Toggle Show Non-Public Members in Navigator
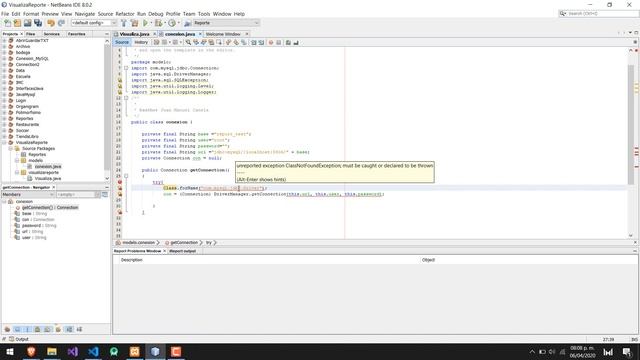 pos(37,329)
